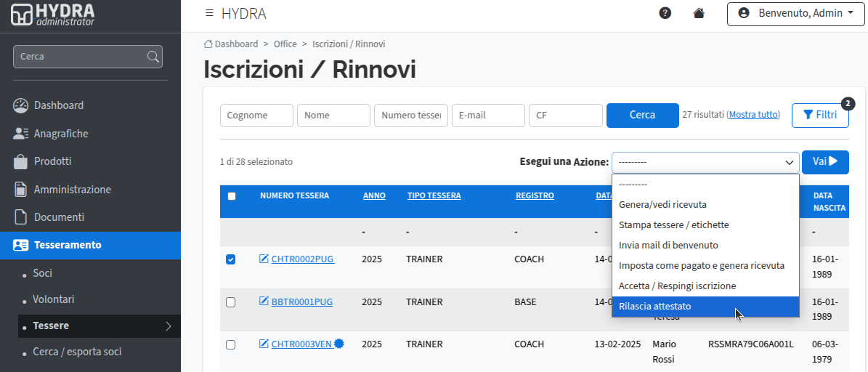Select Genera/vedi ricevuta action

pos(705,204)
